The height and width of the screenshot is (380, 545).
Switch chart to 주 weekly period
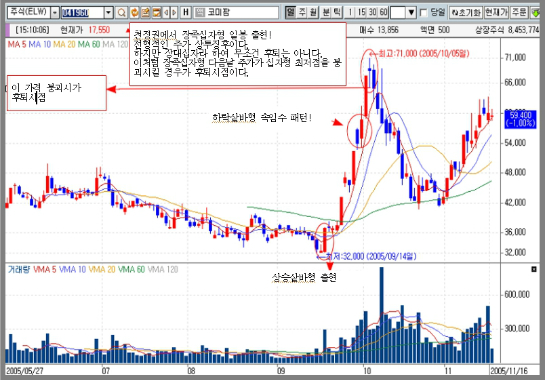point(302,13)
